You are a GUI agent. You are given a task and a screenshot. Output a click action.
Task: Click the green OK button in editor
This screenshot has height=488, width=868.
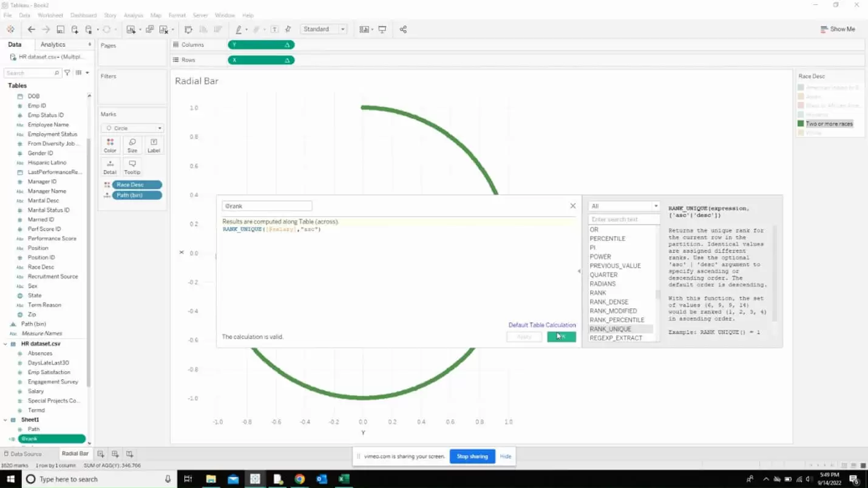(561, 337)
